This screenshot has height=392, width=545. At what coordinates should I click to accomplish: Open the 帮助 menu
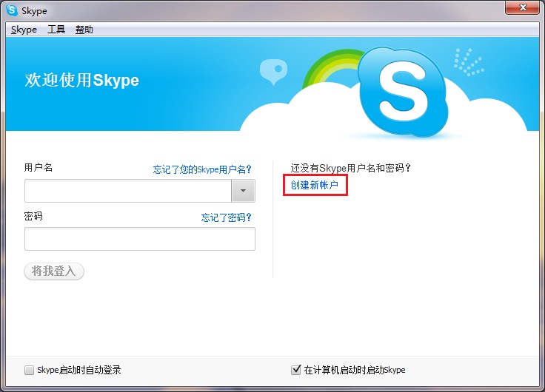(x=84, y=30)
